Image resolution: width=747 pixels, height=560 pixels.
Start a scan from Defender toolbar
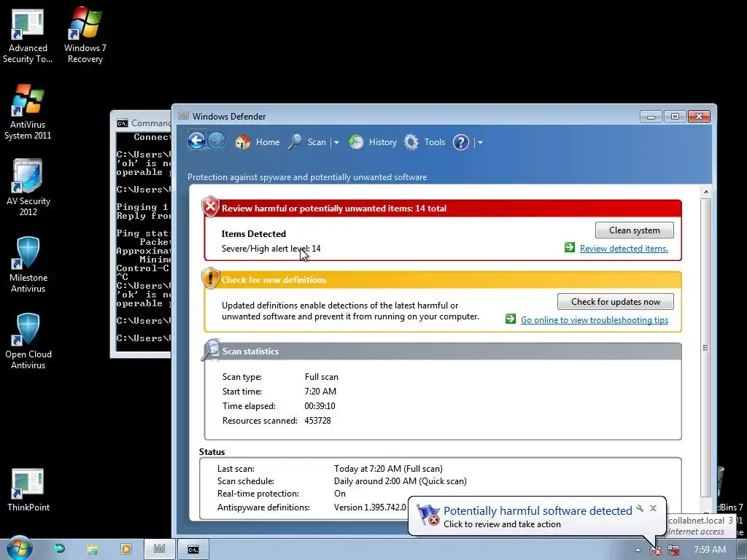point(307,142)
